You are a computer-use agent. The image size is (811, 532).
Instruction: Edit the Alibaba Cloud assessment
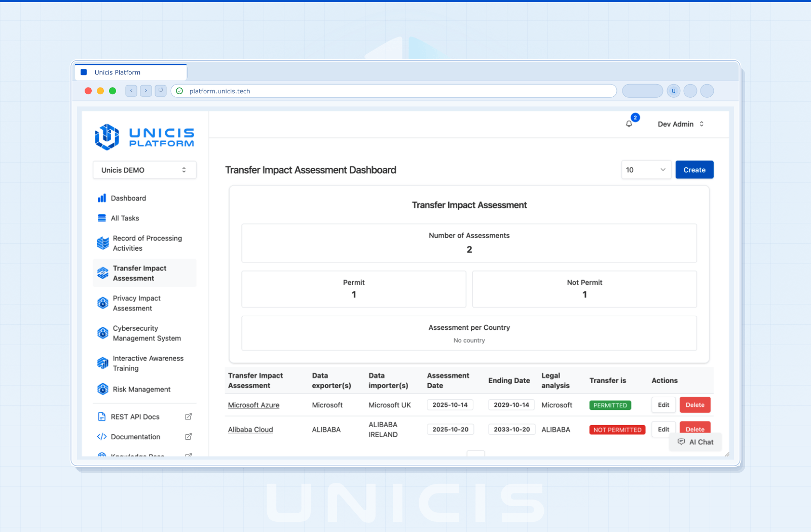click(663, 429)
